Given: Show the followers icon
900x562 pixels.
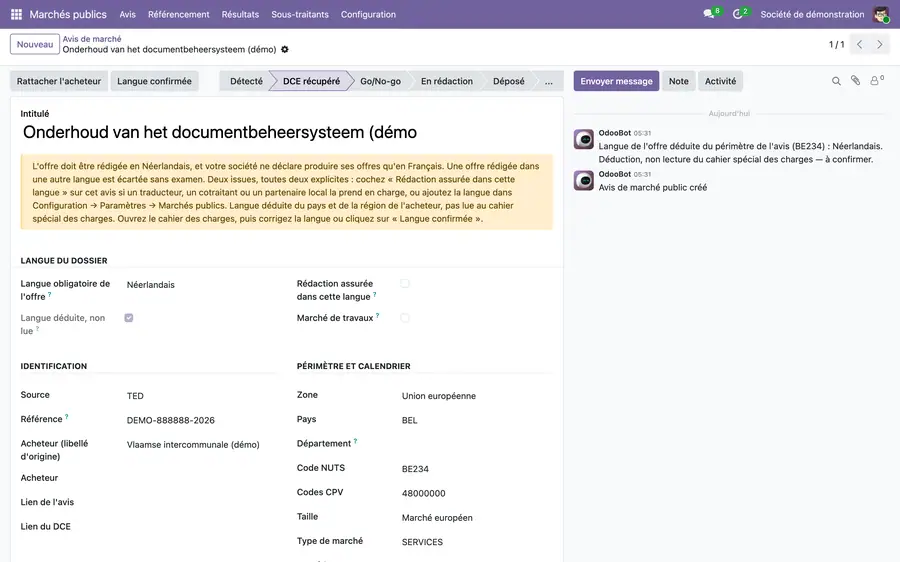Looking at the screenshot, I should pos(876,81).
